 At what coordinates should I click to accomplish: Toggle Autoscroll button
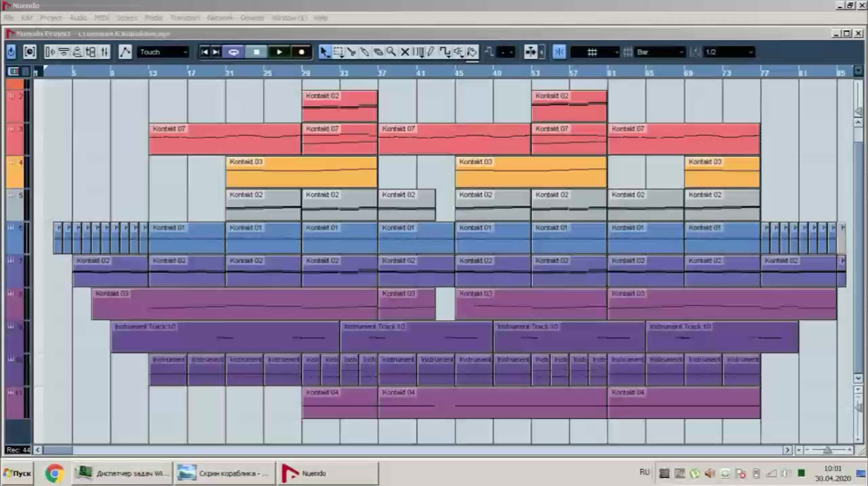pos(530,52)
